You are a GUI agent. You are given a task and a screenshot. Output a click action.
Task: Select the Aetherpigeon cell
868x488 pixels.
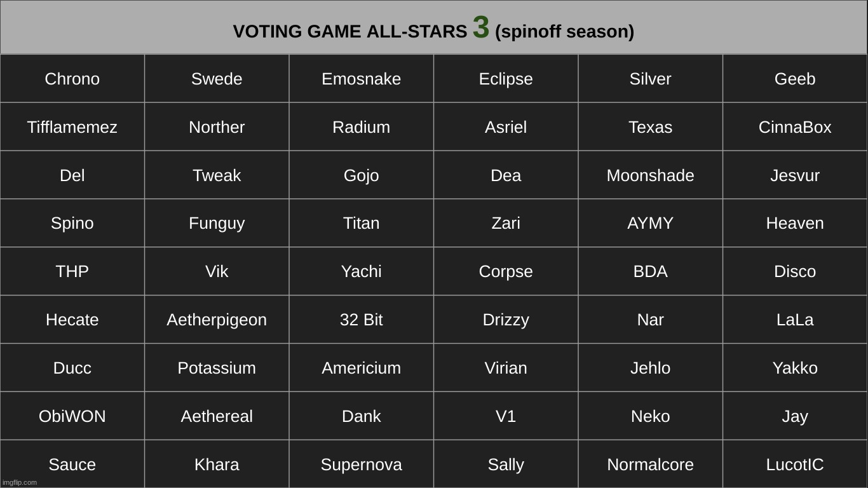217,320
